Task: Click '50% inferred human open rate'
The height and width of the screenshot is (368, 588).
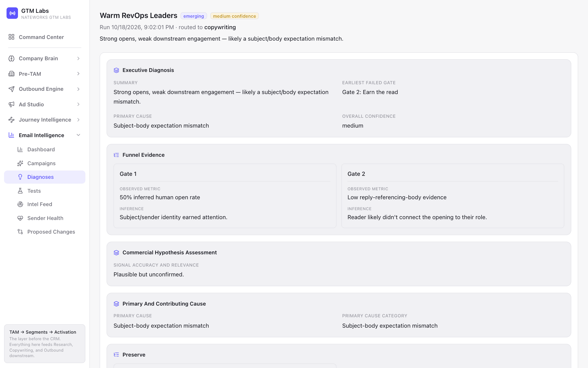Action: pos(160,197)
